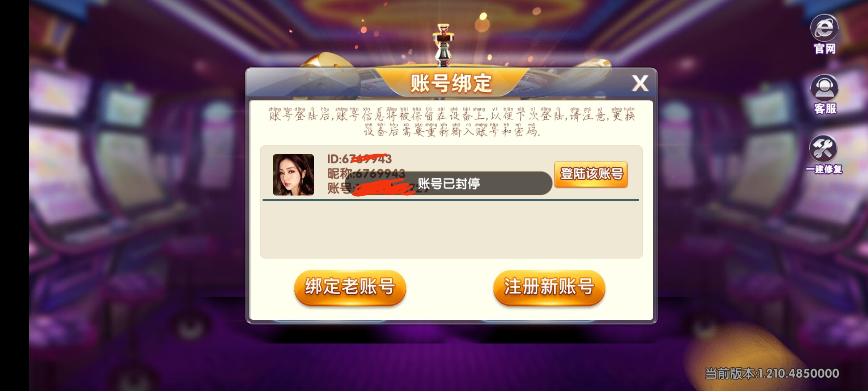The width and height of the screenshot is (868, 391).
Task: Click the 绑定老账号 button
Action: pyautogui.click(x=350, y=287)
